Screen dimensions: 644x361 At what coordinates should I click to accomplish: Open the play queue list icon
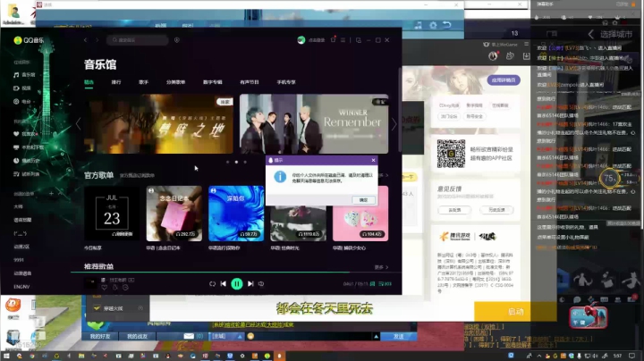click(385, 284)
